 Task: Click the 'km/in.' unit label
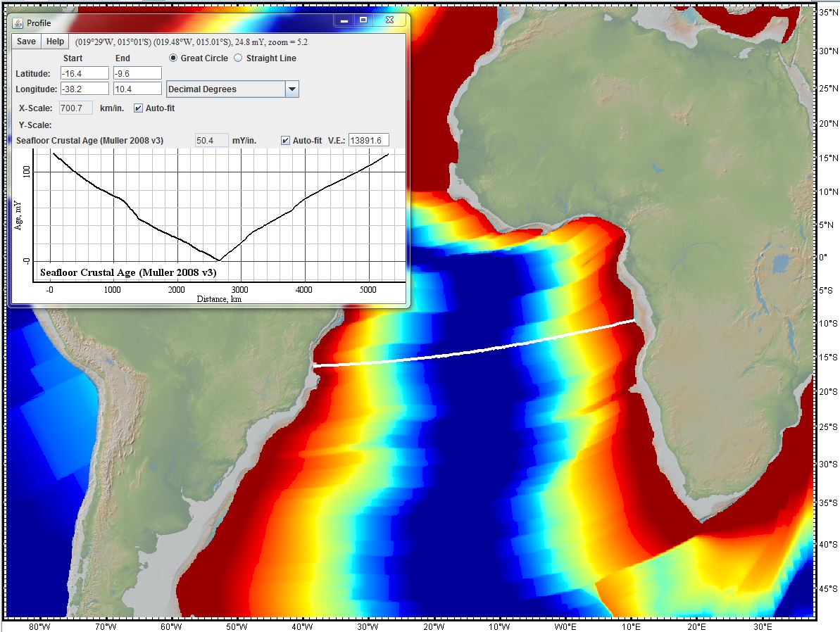tap(112, 108)
